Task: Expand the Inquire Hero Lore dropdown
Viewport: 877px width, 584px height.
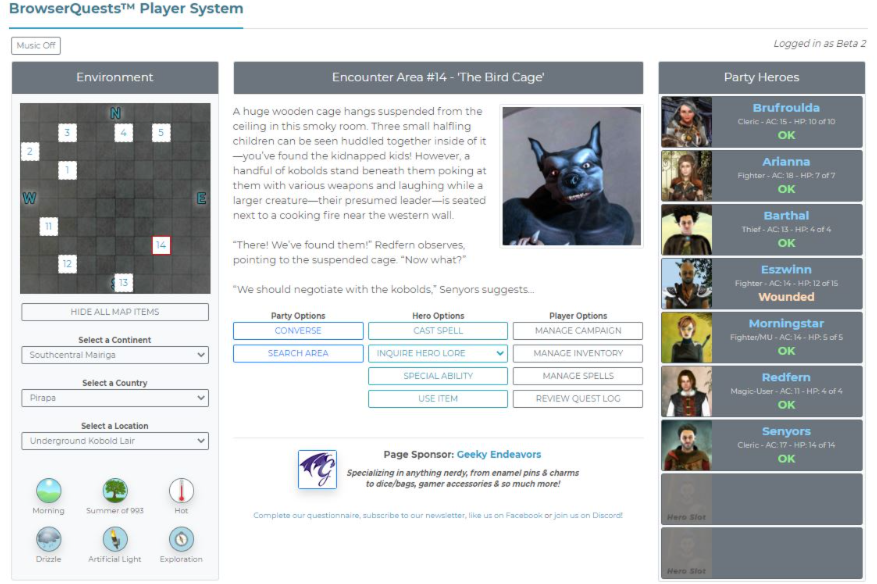Action: point(438,353)
